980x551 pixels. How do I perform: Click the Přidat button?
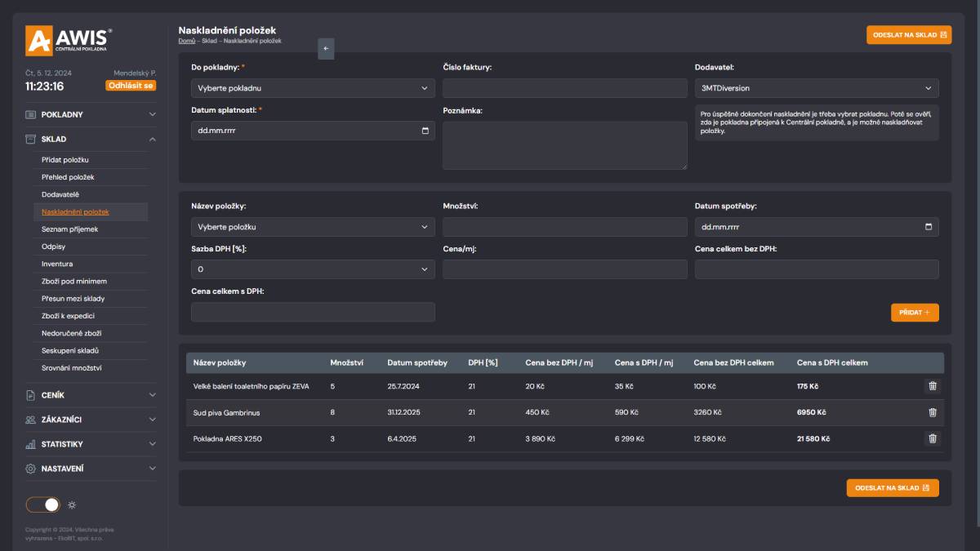click(x=914, y=313)
